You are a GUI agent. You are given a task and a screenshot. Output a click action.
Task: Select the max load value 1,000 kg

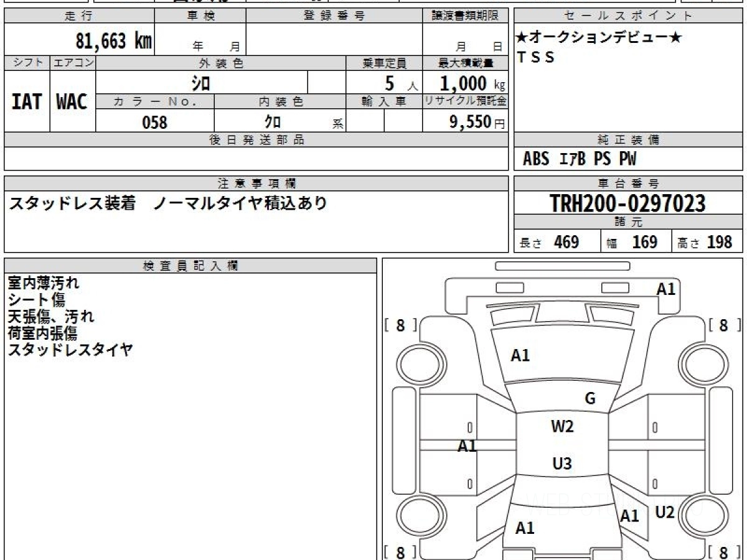pyautogui.click(x=472, y=83)
